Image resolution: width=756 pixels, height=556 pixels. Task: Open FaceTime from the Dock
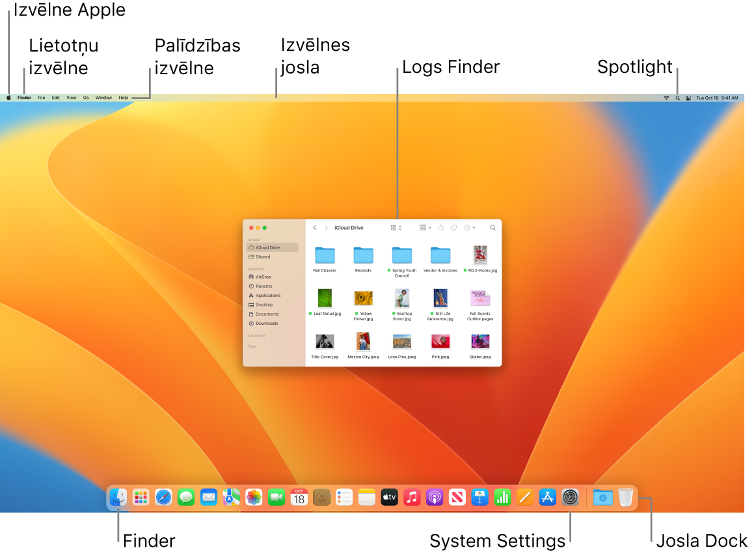tap(277, 497)
